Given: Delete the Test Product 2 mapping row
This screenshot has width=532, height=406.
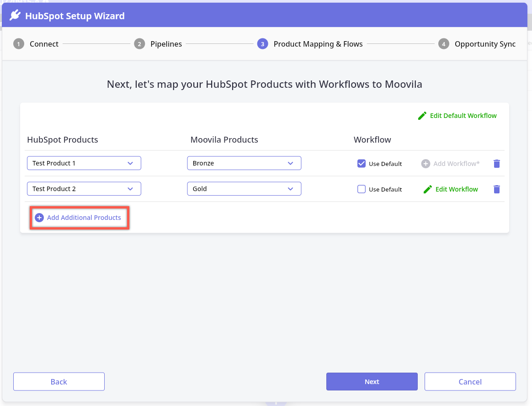Looking at the screenshot, I should pyautogui.click(x=497, y=189).
